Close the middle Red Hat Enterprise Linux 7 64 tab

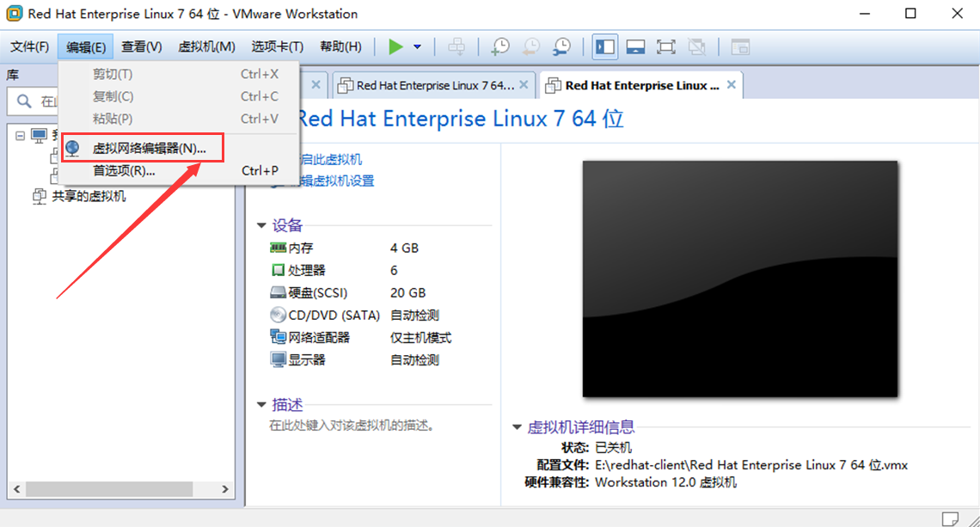point(524,85)
